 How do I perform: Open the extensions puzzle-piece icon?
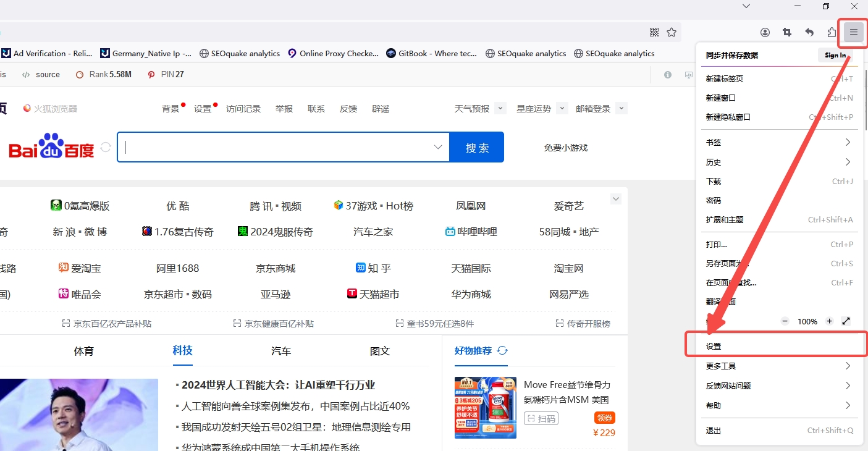tap(832, 32)
